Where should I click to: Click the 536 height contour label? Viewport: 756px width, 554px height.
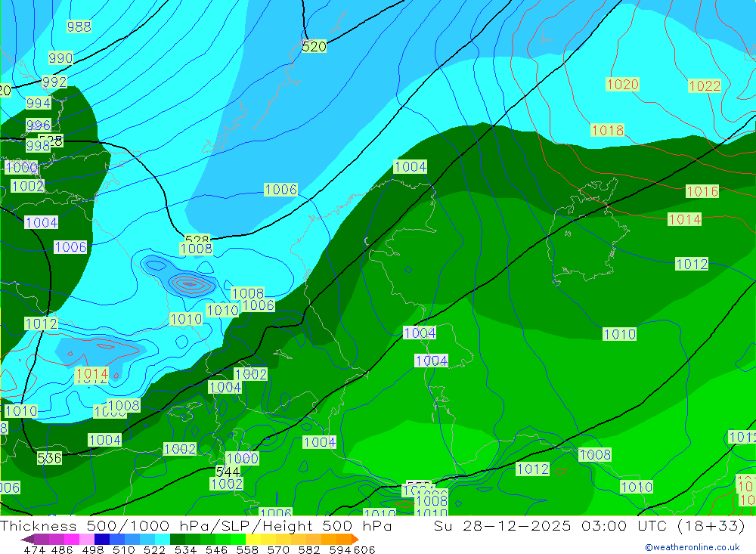(49, 458)
